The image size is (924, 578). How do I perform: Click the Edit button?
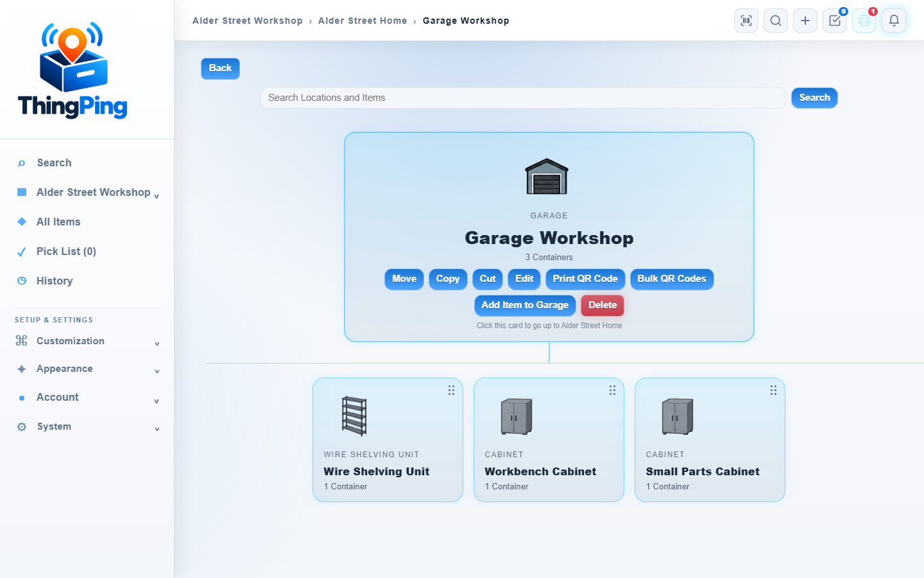pyautogui.click(x=524, y=279)
